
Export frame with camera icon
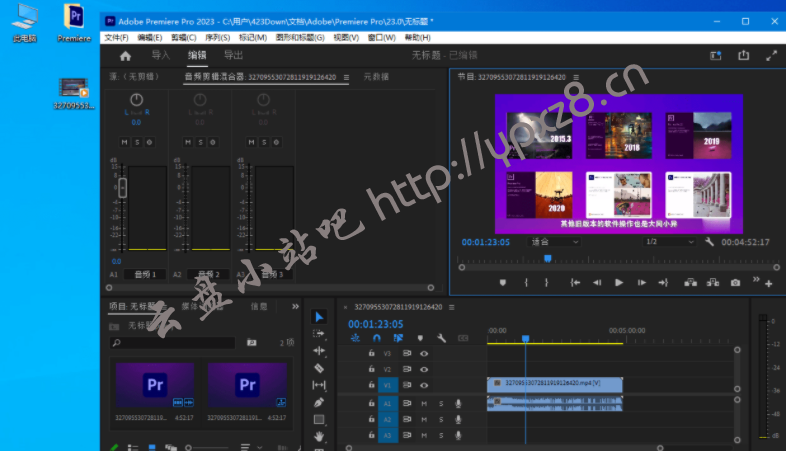[735, 283]
